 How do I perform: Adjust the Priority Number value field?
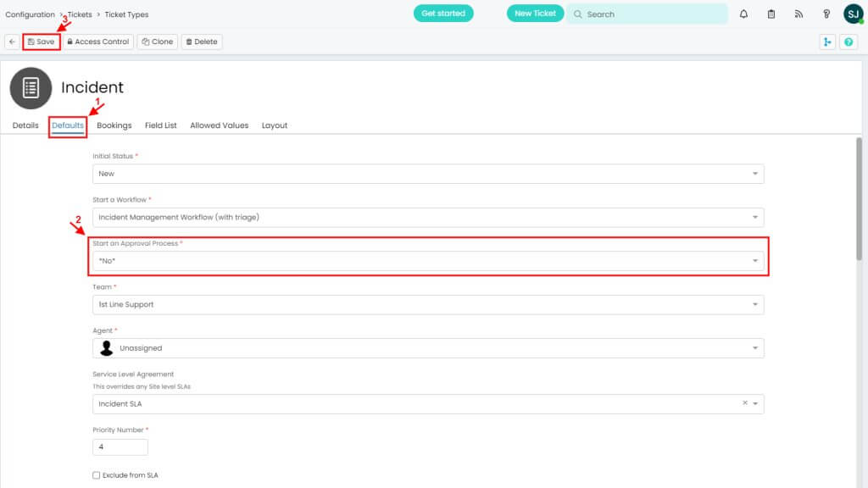click(119, 446)
